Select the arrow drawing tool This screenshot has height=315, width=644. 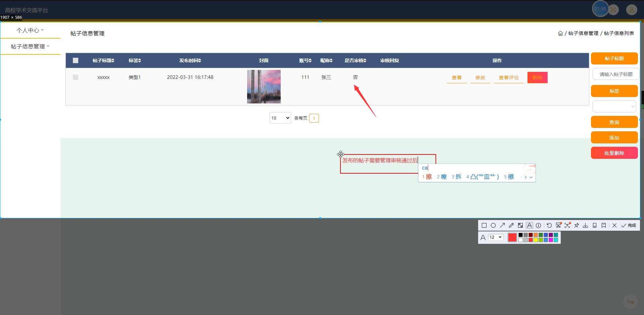(x=502, y=225)
